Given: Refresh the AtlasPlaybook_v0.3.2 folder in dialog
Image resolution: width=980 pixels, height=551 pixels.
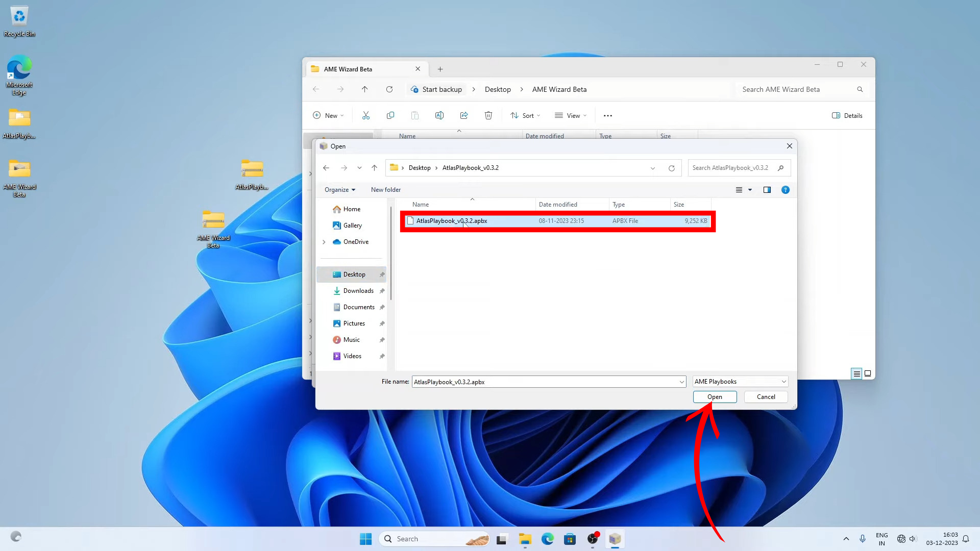Looking at the screenshot, I should pyautogui.click(x=671, y=168).
